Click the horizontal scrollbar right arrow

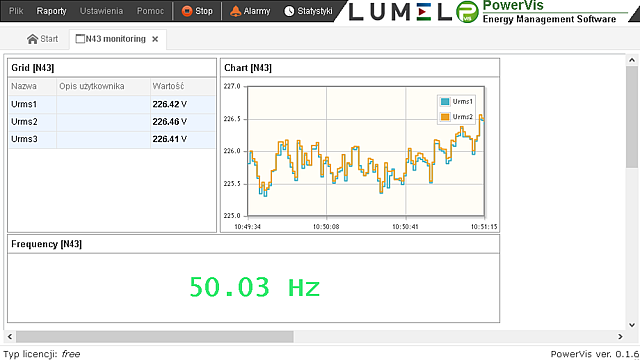point(620,337)
